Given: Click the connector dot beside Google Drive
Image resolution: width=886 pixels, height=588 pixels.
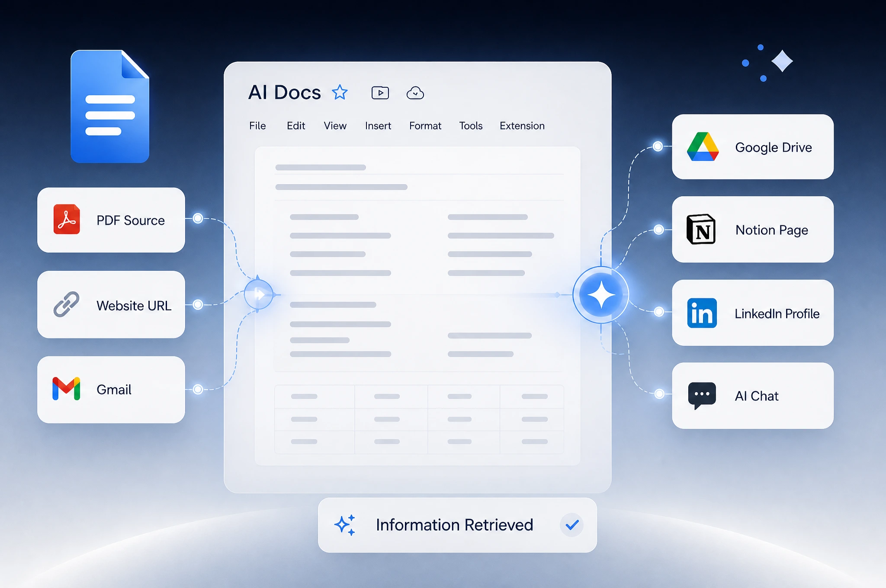Looking at the screenshot, I should [658, 146].
